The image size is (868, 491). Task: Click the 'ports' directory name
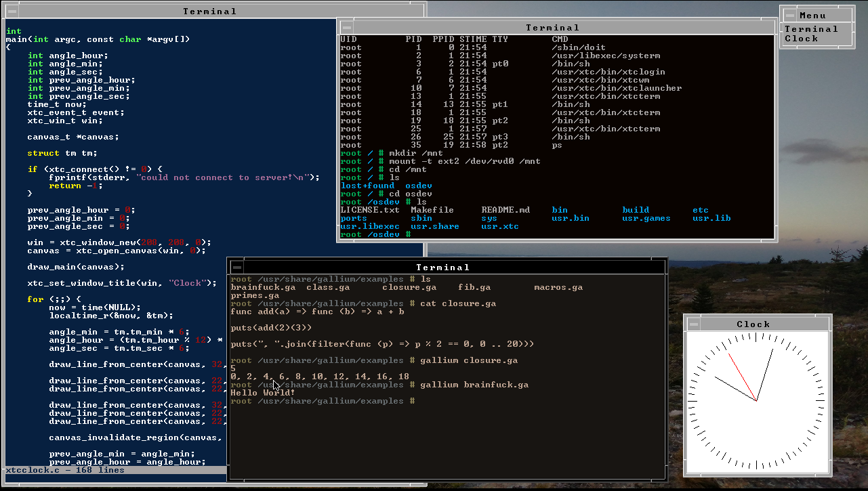click(x=354, y=218)
